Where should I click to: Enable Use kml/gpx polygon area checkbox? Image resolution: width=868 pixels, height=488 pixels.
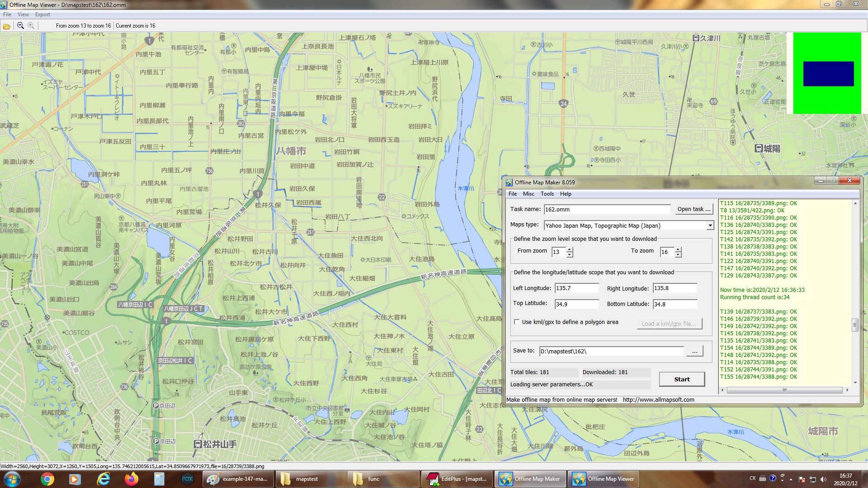[517, 322]
